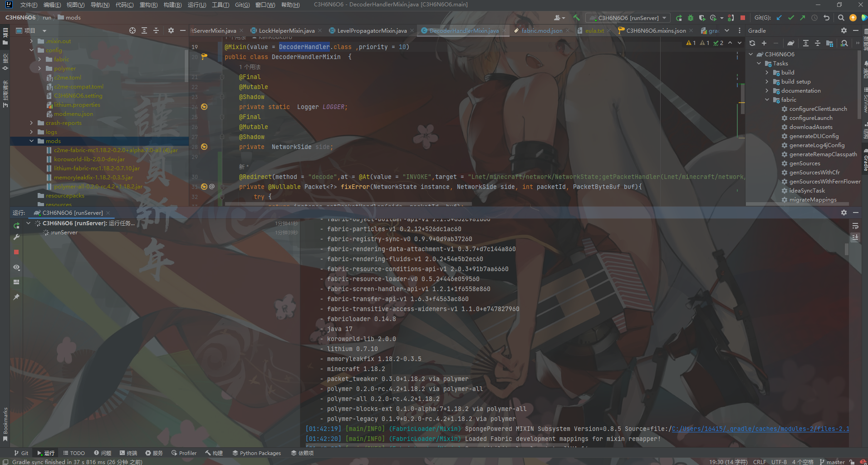Viewport: 868px width, 465px height.
Task: Commit changes using the Git checkmark icon
Action: click(791, 17)
